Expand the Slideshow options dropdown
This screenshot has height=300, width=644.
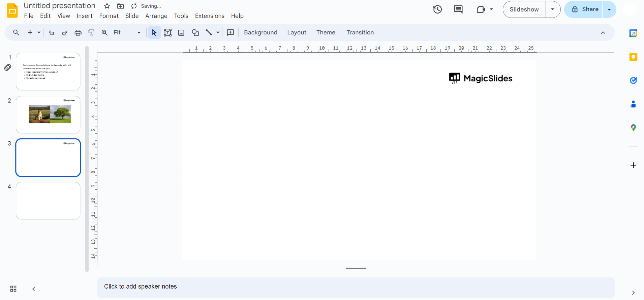[x=553, y=9]
